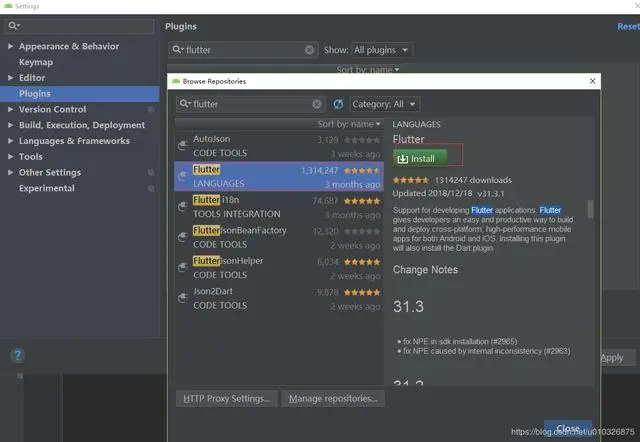Expand the Editor tree node

point(10,78)
